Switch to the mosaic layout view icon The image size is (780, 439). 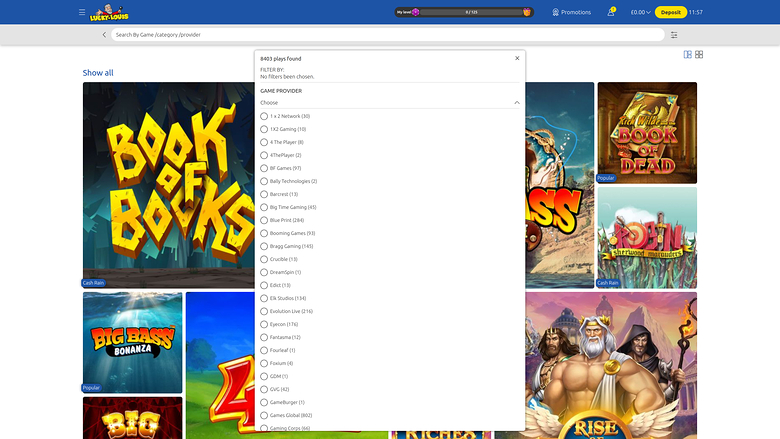click(x=687, y=54)
